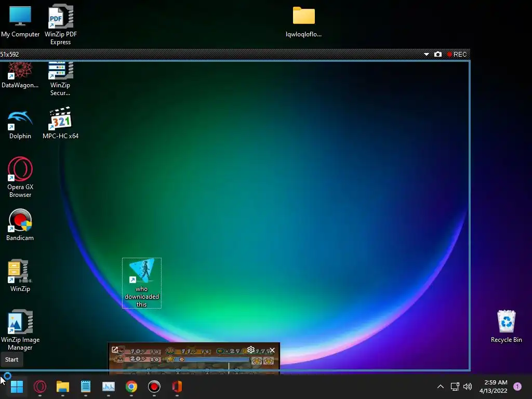Open the pop-out icon on the video preview
532x399 pixels.
point(115,350)
